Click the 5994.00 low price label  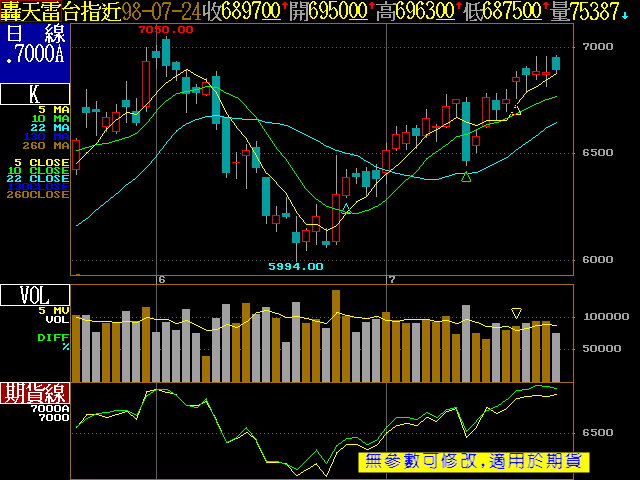pyautogui.click(x=295, y=266)
